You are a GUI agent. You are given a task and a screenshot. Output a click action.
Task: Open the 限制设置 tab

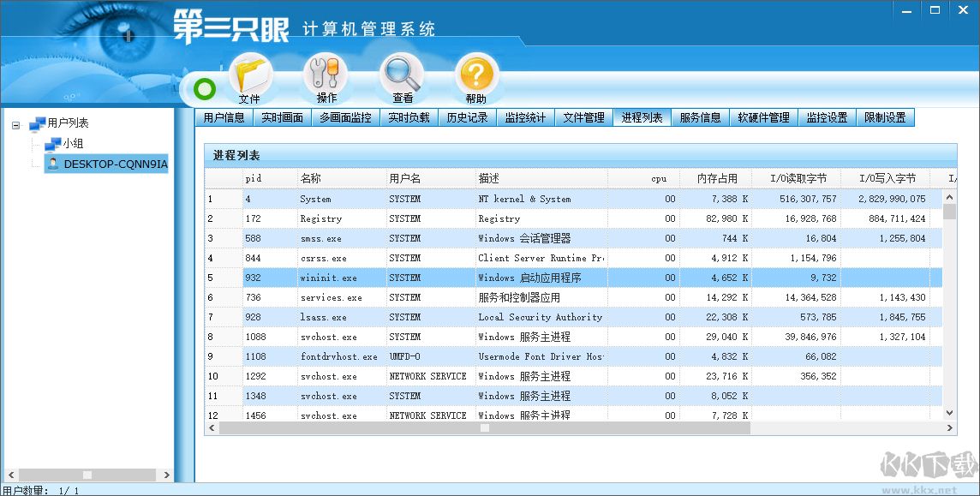885,118
